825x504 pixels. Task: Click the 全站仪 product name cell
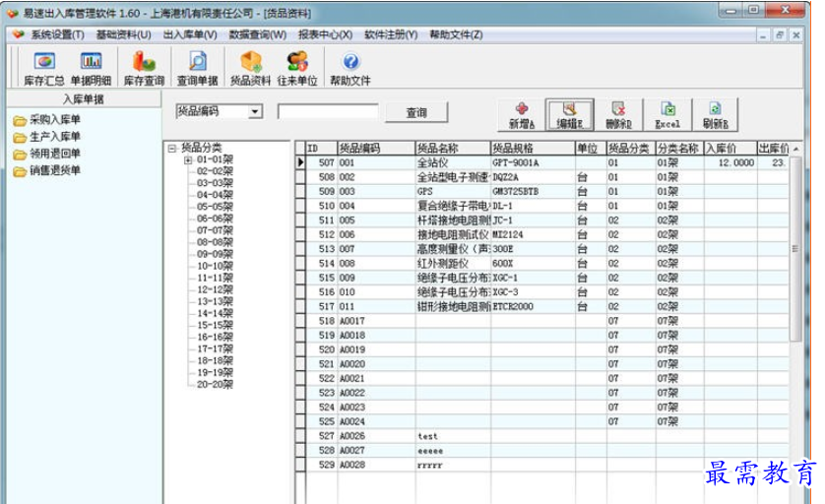[x=453, y=163]
